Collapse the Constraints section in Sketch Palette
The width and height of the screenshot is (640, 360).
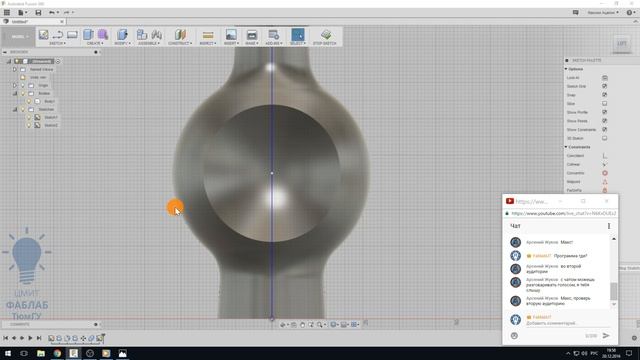566,147
